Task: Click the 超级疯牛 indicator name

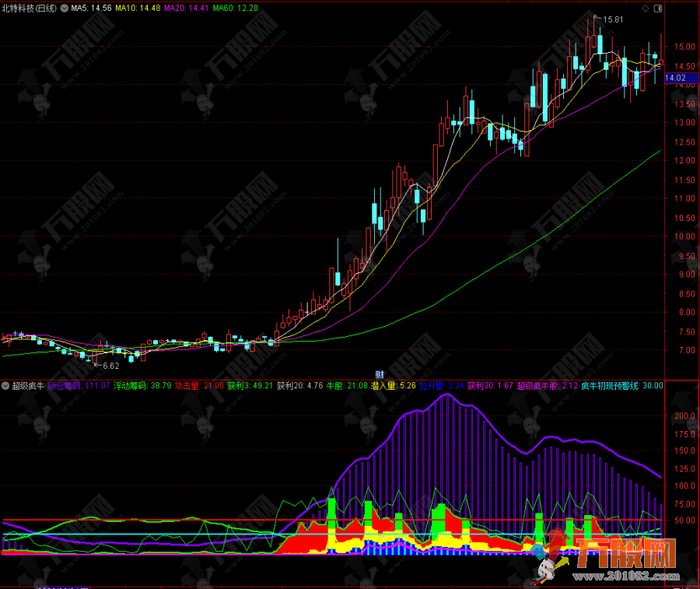Action: click(28, 386)
